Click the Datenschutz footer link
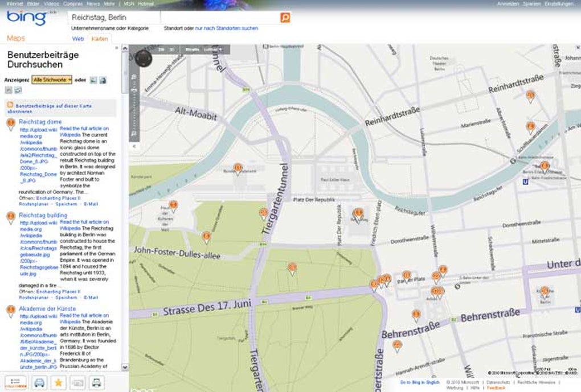The image size is (581, 392). [498, 382]
